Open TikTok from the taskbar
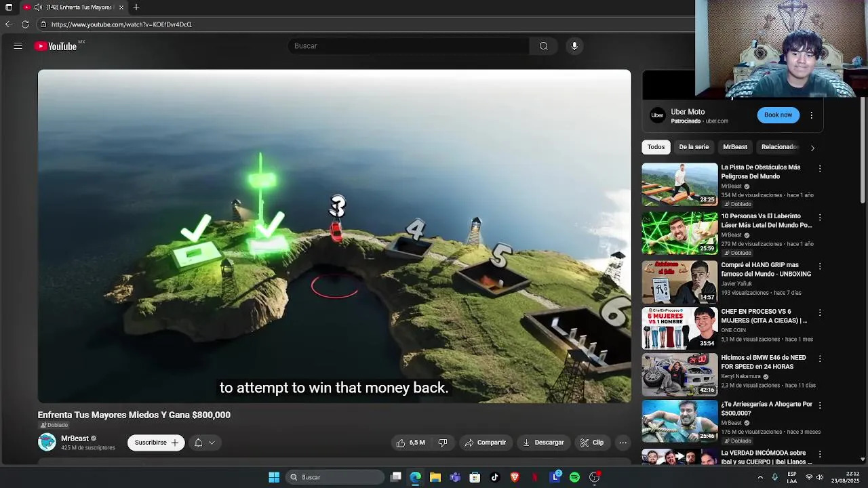The image size is (868, 488). point(495,477)
